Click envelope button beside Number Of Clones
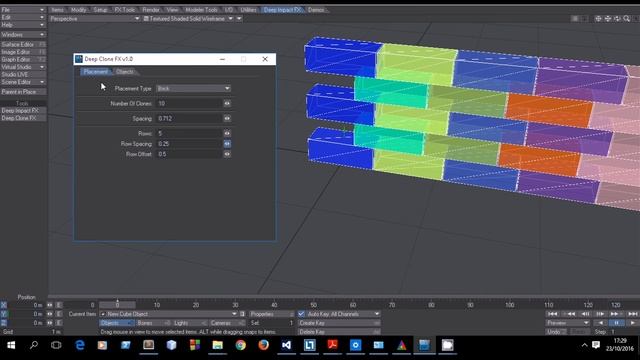This screenshot has width=640, height=360. (227, 104)
